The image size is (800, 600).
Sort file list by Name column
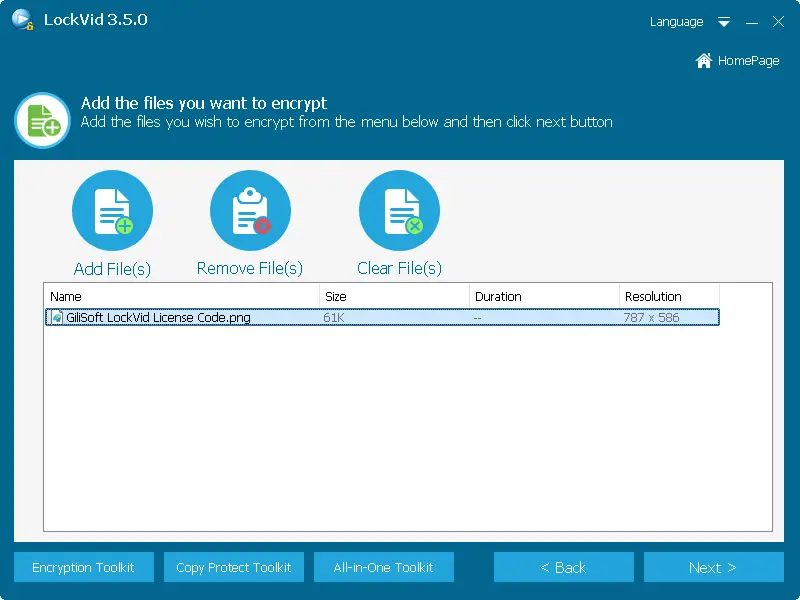[x=182, y=296]
